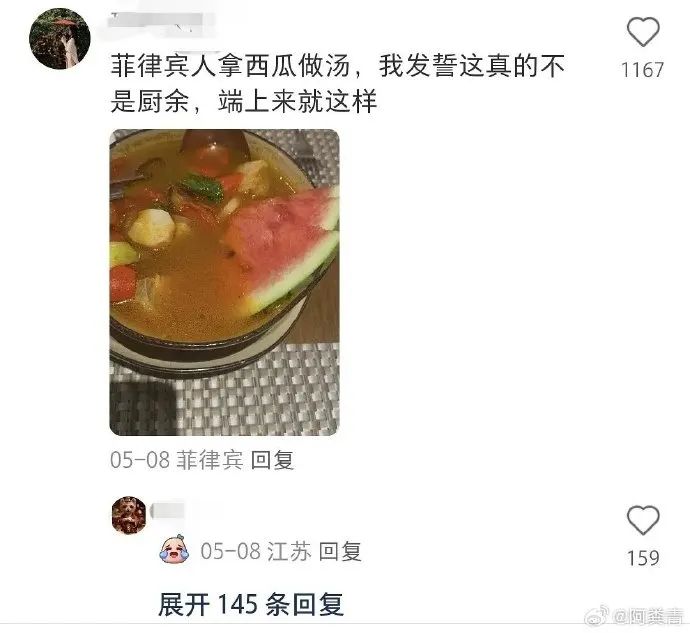The width and height of the screenshot is (690, 633).
Task: Click the 05-08 江苏 date and location label
Action: coord(256,552)
